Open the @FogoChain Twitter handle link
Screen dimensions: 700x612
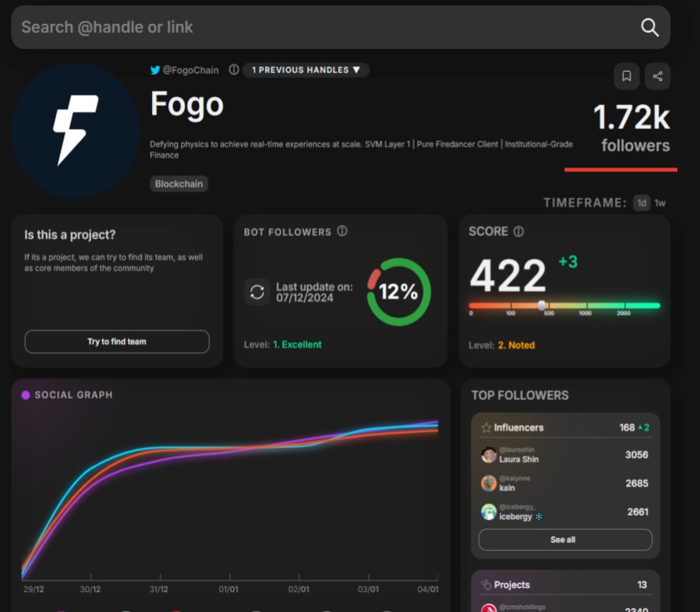pyautogui.click(x=191, y=70)
